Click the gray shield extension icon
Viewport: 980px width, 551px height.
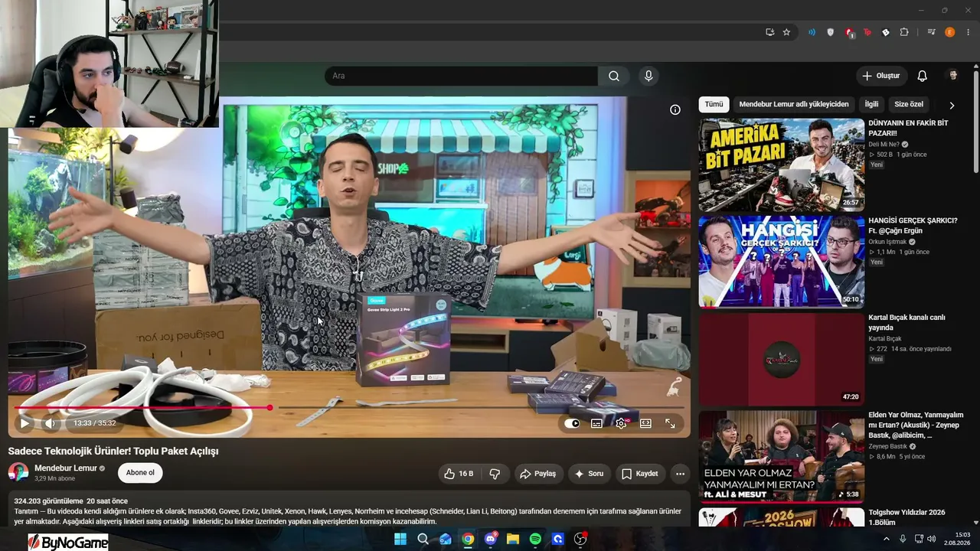coord(831,32)
